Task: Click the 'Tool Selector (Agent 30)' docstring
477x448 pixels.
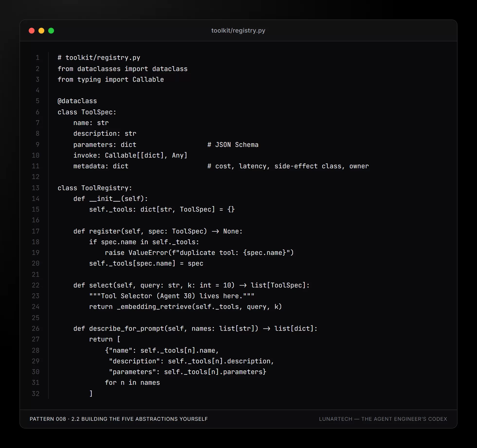Action: pyautogui.click(x=172, y=296)
